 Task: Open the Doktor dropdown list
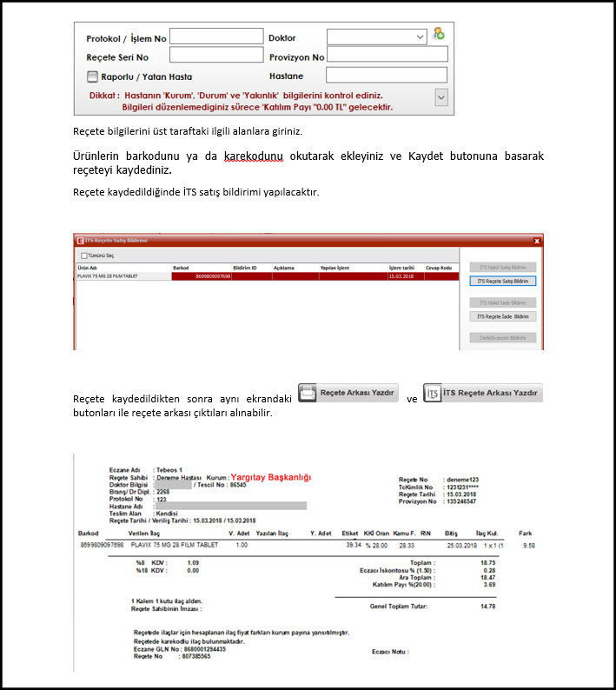coord(421,37)
